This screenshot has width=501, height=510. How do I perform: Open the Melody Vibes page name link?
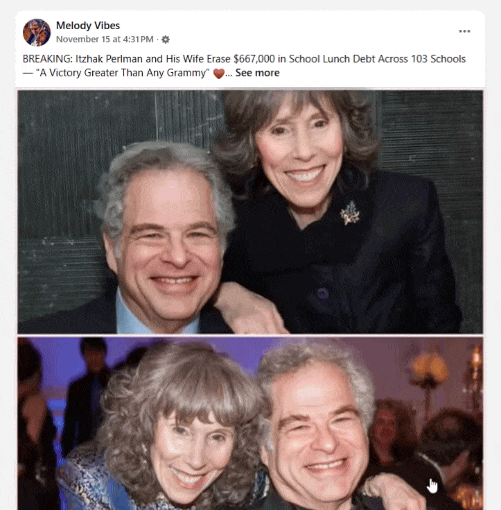click(88, 25)
